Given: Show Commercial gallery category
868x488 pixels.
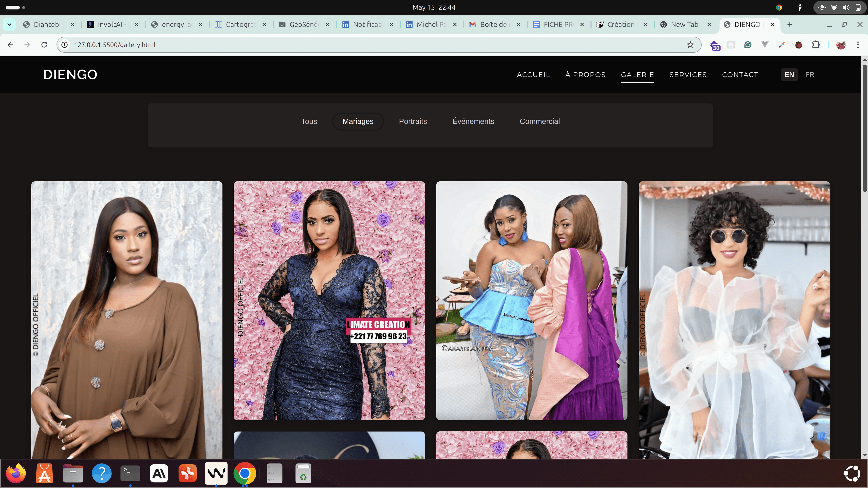Looking at the screenshot, I should (x=540, y=121).
